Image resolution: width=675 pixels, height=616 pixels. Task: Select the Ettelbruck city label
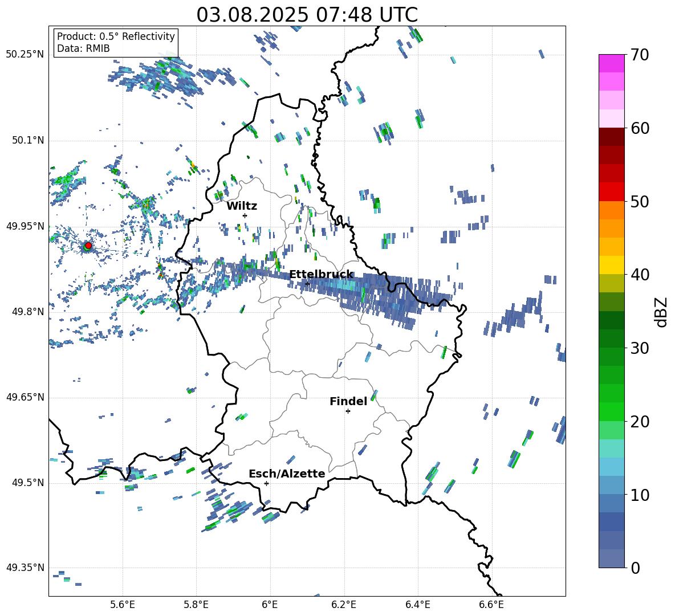322,275
